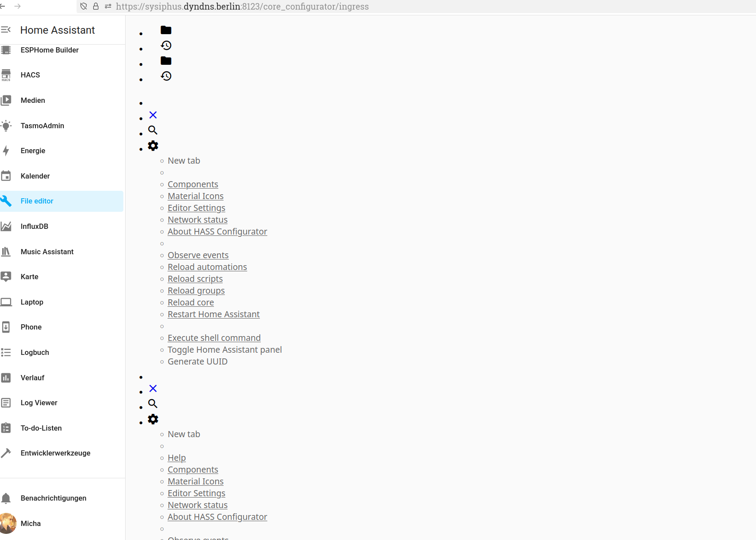Check Network status in the upper list

point(198,220)
